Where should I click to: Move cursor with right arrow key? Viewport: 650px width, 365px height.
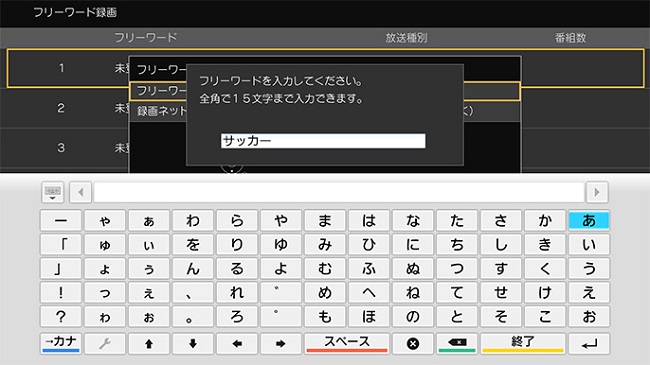281,343
